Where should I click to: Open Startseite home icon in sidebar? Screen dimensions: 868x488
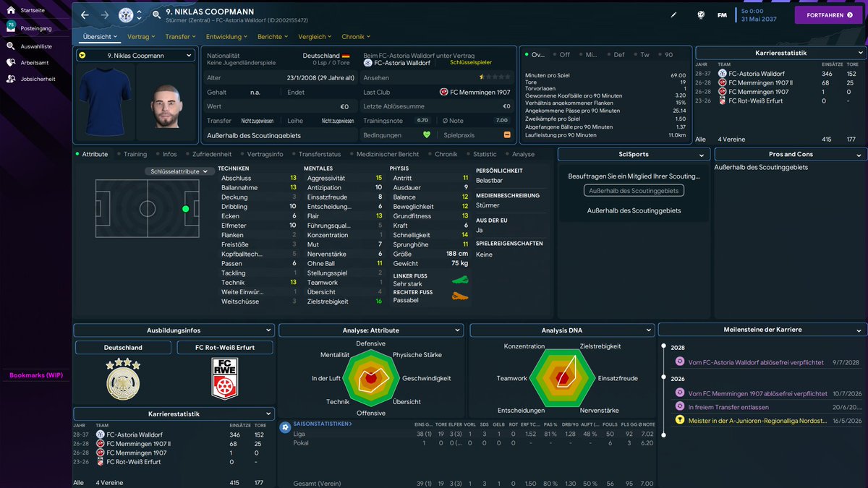(x=11, y=12)
